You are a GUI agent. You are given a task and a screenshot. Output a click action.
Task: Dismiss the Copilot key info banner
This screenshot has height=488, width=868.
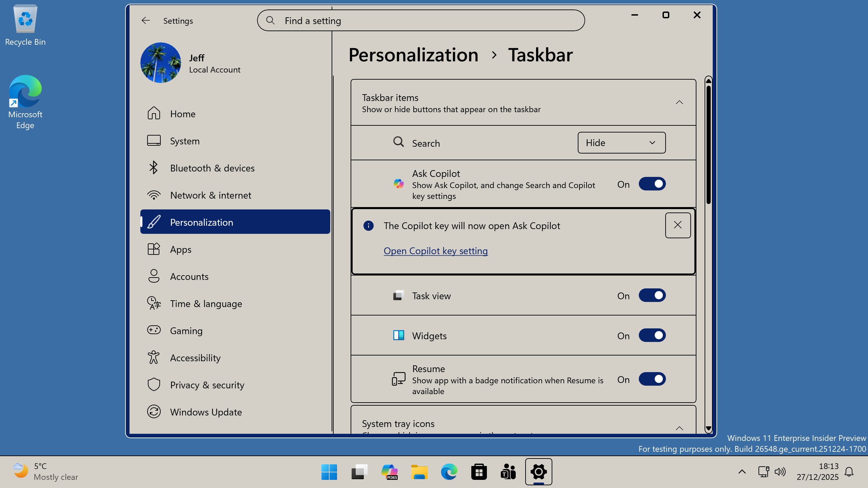pyautogui.click(x=677, y=225)
